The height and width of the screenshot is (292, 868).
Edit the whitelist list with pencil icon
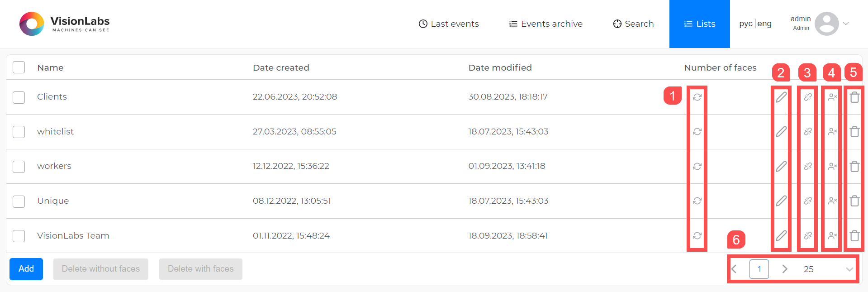point(781,132)
